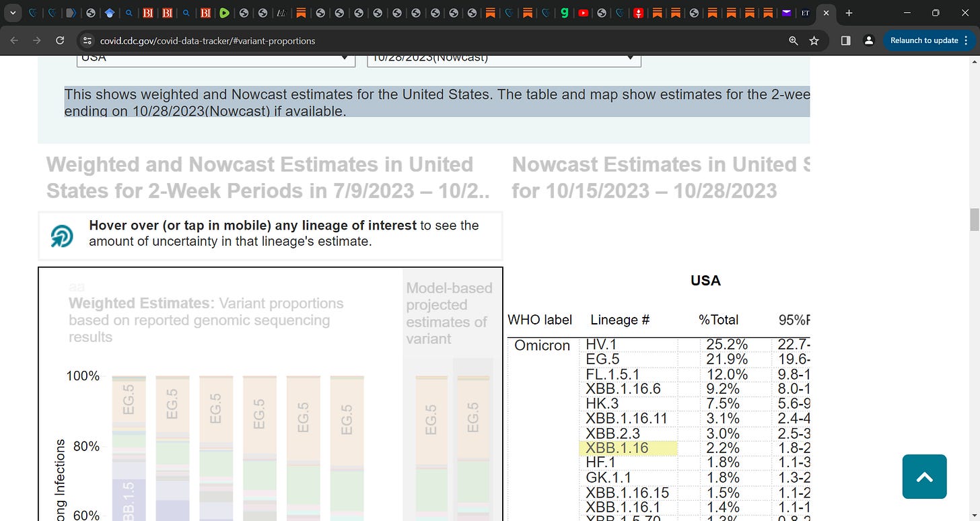The height and width of the screenshot is (521, 980).
Task: Switch to the green "g" tab
Action: point(565,13)
